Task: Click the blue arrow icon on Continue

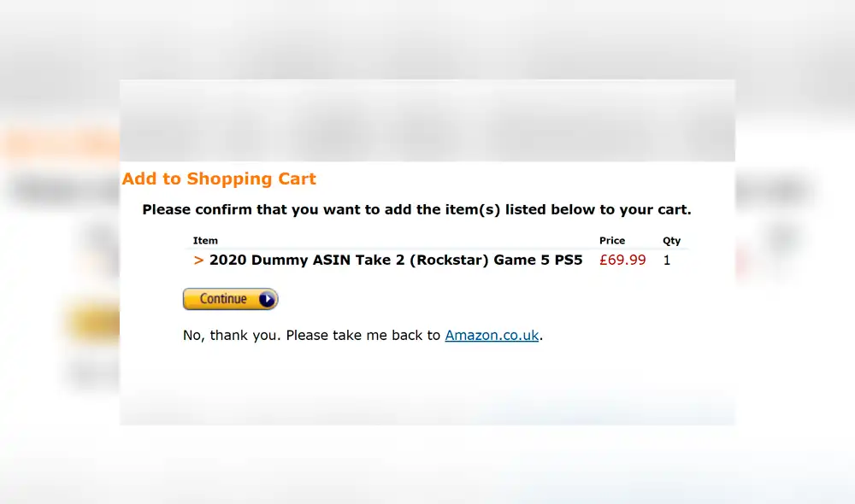Action: click(267, 299)
